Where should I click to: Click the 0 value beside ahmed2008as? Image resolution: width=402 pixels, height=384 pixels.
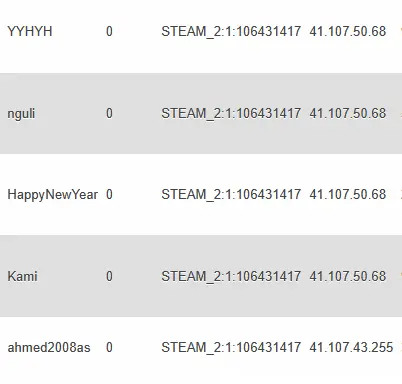(x=109, y=348)
